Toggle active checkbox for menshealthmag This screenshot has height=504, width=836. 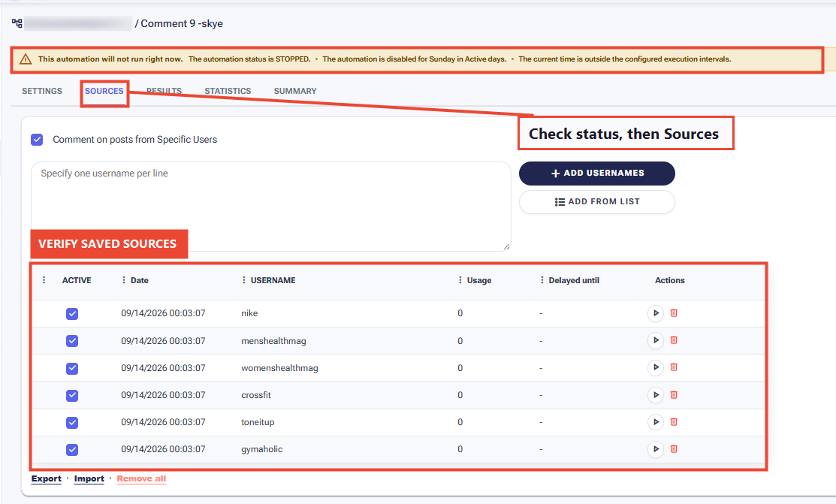pyautogui.click(x=72, y=341)
